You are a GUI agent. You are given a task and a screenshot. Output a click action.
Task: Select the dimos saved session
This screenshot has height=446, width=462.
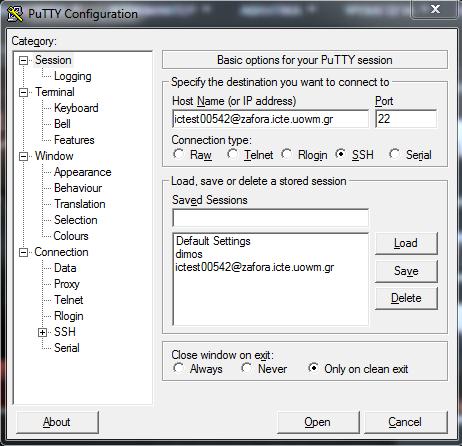tap(189, 254)
